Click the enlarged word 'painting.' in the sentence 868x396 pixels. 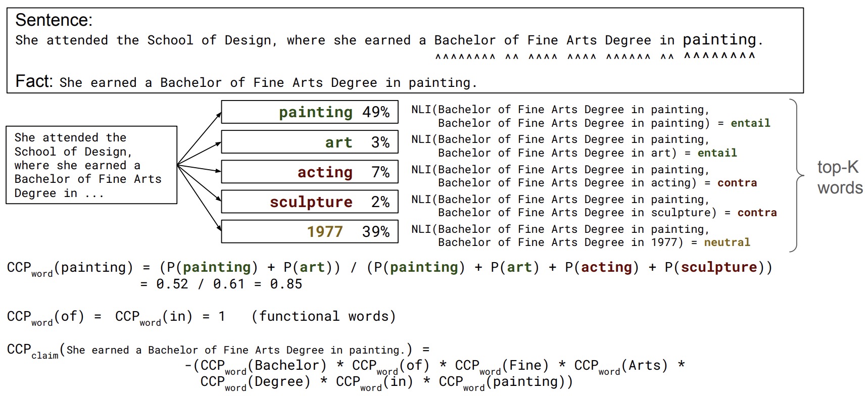[722, 39]
